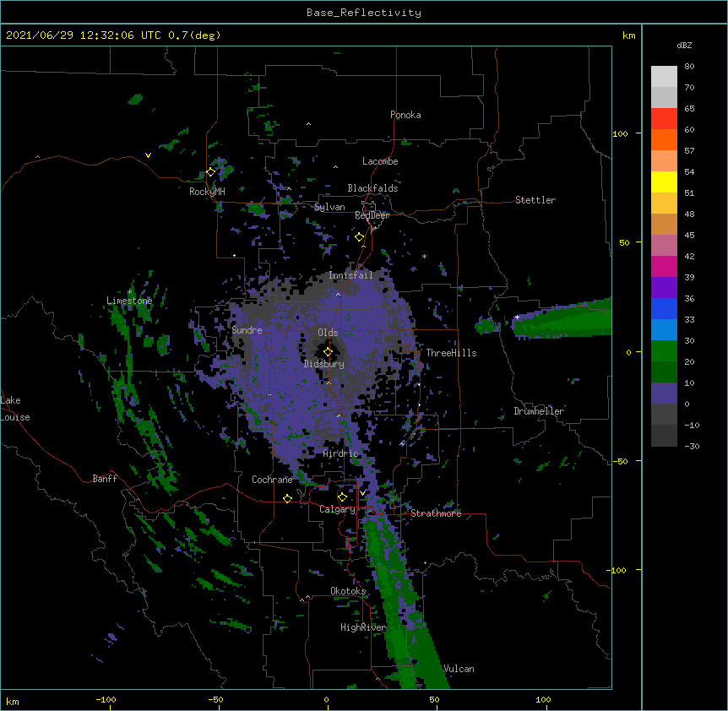Image resolution: width=728 pixels, height=711 pixels.
Task: Click the white caret marker south of Ponoka's west
Action: 309,124
